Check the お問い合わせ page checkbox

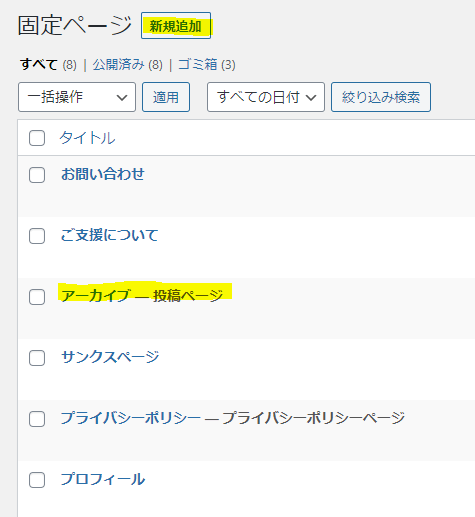[37, 175]
